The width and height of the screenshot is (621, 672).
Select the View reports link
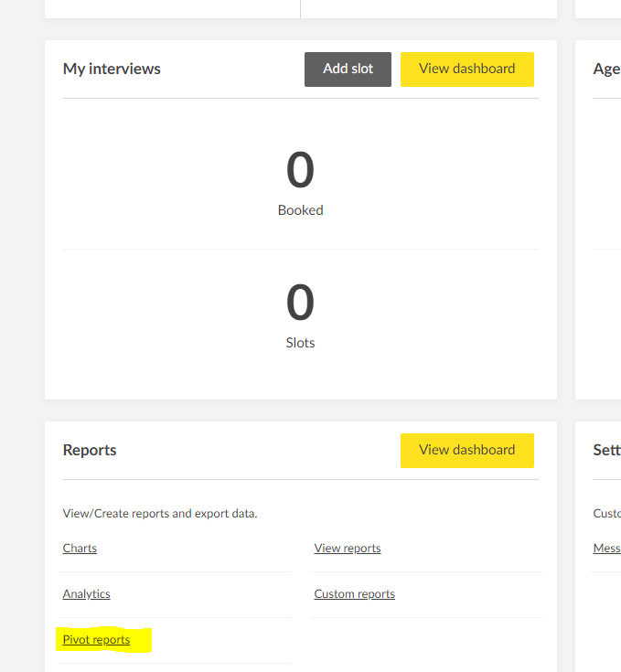pyautogui.click(x=348, y=549)
